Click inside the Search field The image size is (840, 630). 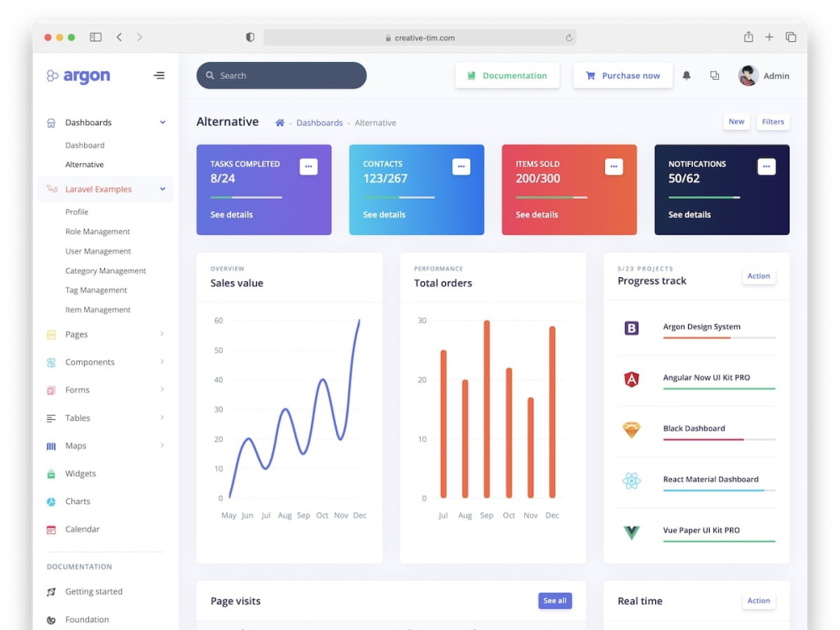281,76
